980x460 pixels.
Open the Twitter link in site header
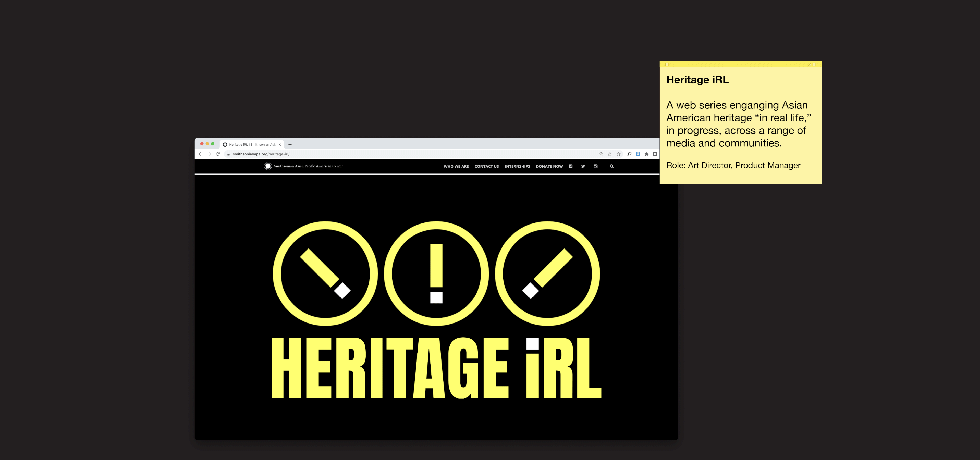[583, 166]
